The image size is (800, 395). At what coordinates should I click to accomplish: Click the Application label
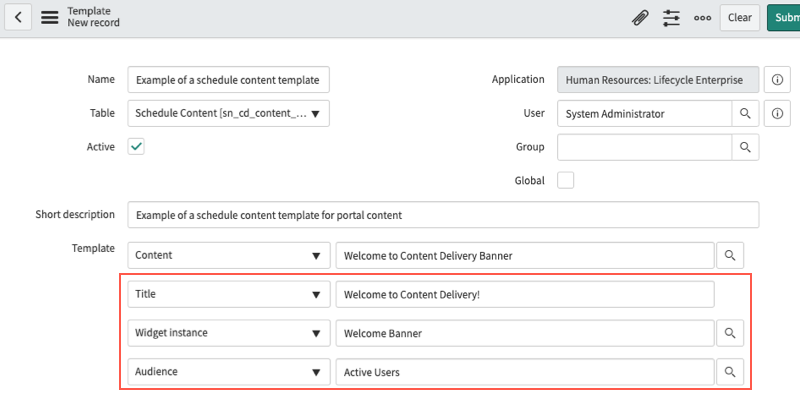[518, 80]
